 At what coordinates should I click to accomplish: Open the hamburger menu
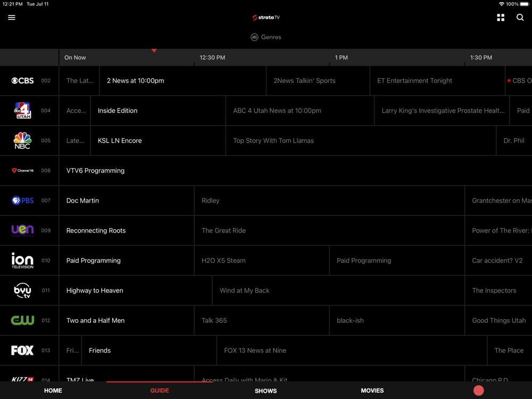click(x=12, y=18)
